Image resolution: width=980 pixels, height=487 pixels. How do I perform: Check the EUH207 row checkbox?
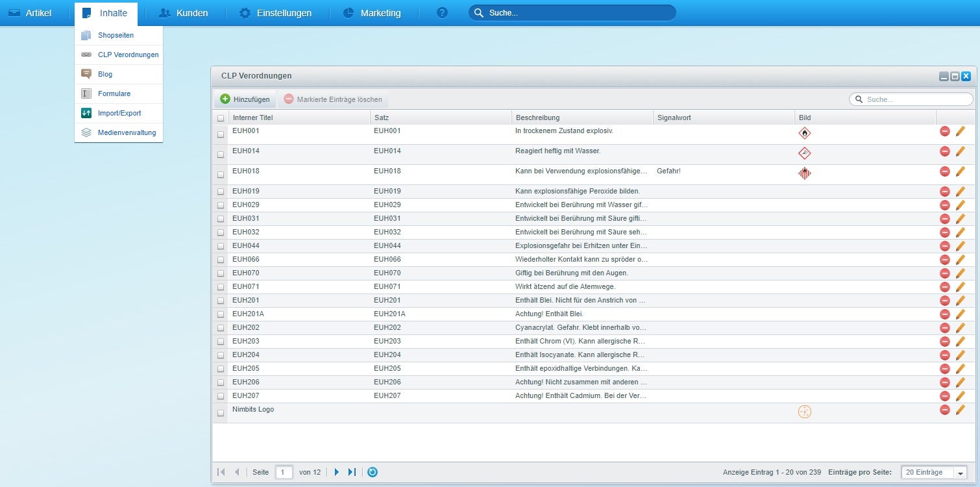coord(221,396)
